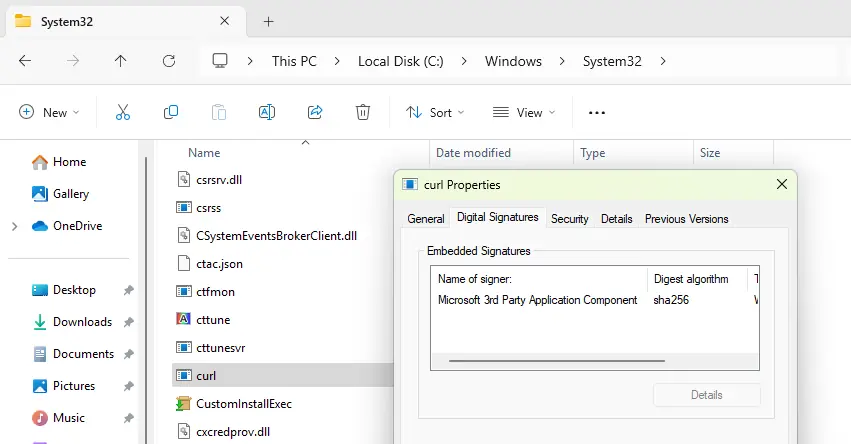Screen dimensions: 851x444
Task: Click the Copy icon in toolbar
Action: 170,112
